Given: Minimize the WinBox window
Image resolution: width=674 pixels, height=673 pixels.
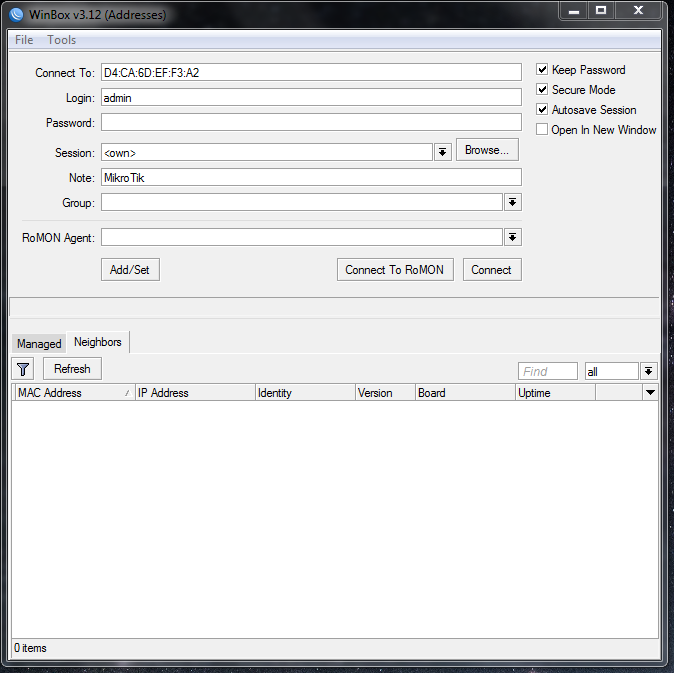Looking at the screenshot, I should tap(574, 11).
